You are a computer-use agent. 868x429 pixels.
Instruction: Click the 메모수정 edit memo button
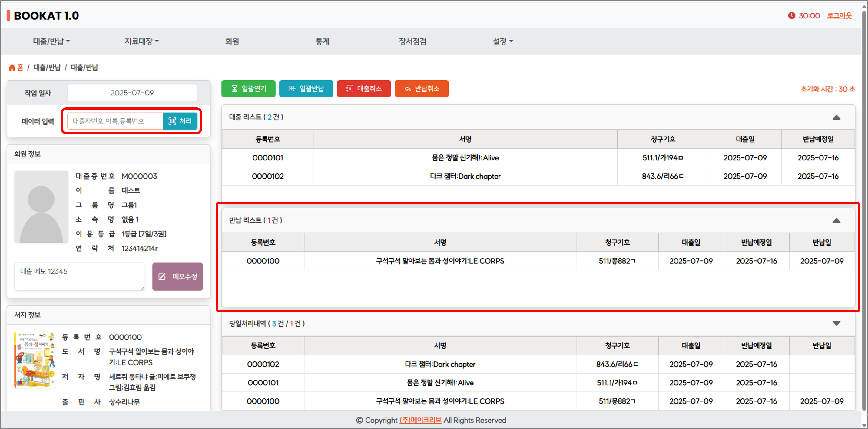pos(177,276)
